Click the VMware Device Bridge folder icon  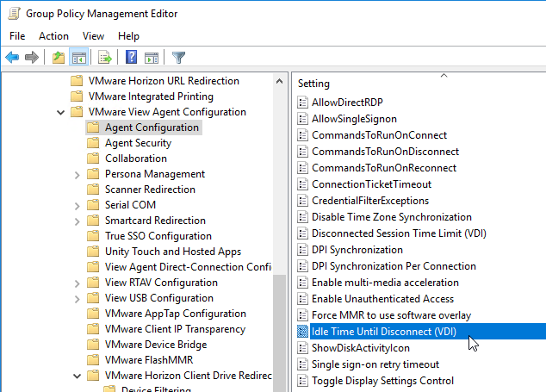[93, 345]
